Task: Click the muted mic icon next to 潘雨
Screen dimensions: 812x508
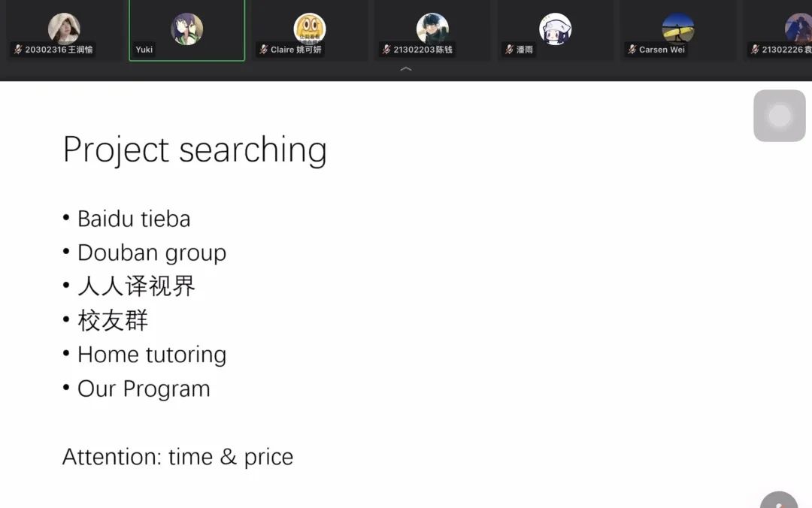Action: pos(509,50)
